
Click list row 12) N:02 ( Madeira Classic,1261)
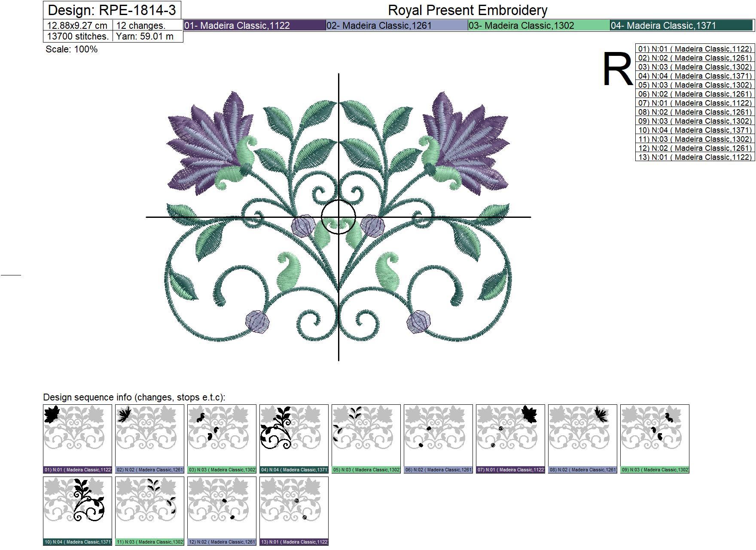(695, 148)
